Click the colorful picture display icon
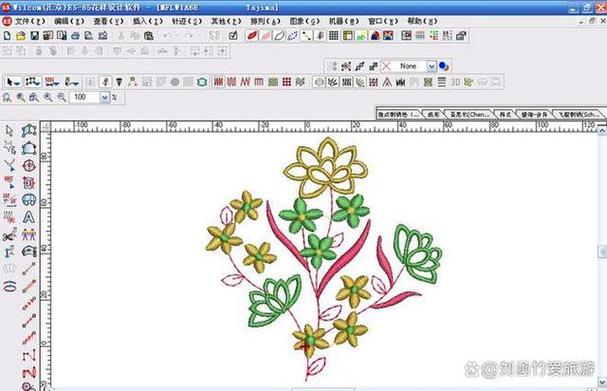The width and height of the screenshot is (607, 391). 388,36
